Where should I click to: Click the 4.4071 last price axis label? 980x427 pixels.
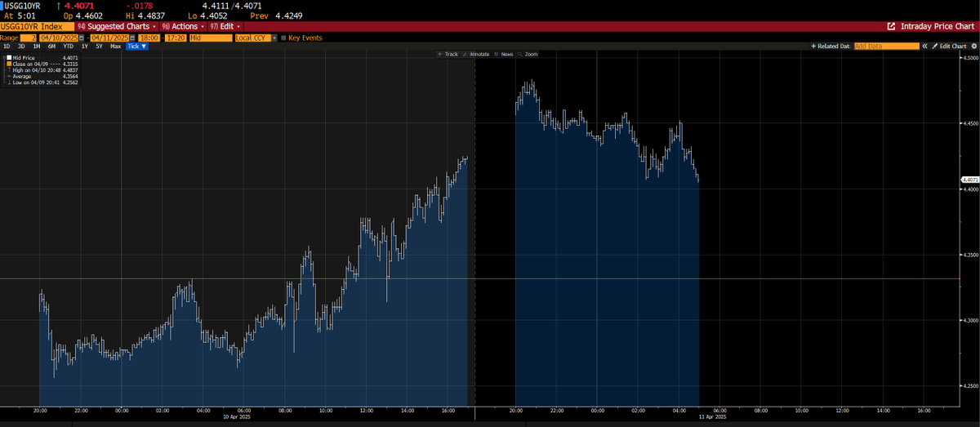point(969,180)
